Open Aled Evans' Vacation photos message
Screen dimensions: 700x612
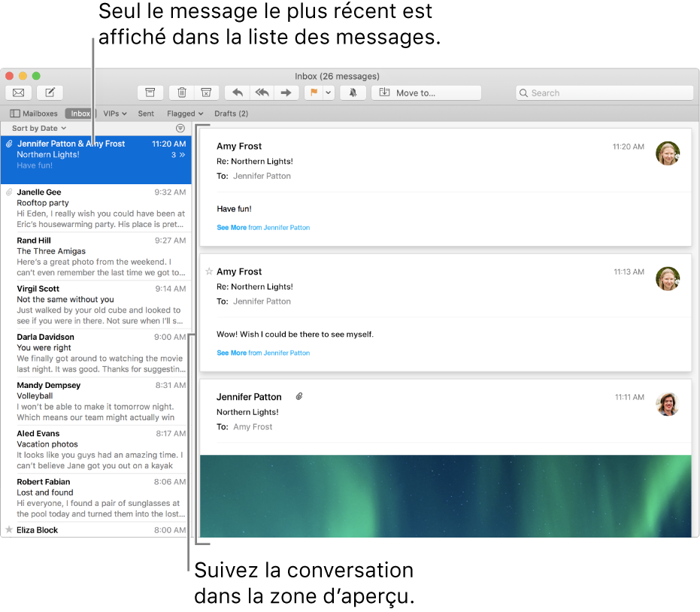(96, 449)
